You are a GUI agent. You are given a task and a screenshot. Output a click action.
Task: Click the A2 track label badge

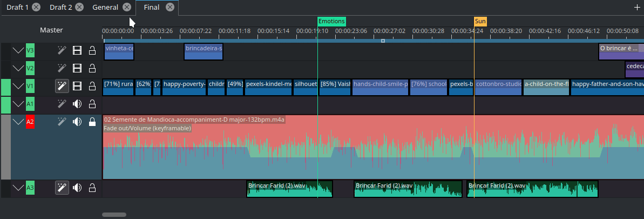[x=30, y=122]
